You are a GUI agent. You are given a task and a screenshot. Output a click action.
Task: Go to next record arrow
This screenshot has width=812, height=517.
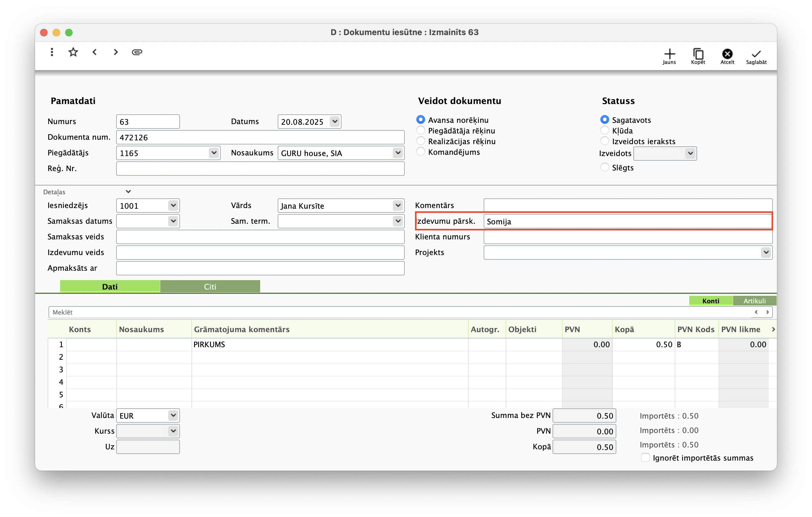click(x=116, y=52)
